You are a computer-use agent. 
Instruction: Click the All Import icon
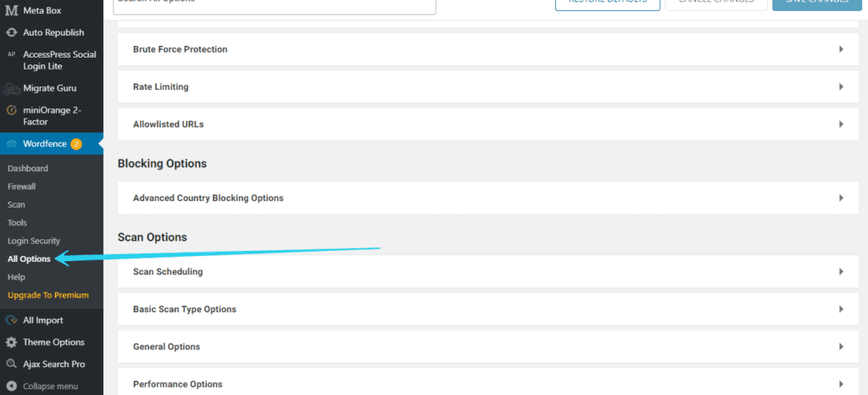(11, 320)
